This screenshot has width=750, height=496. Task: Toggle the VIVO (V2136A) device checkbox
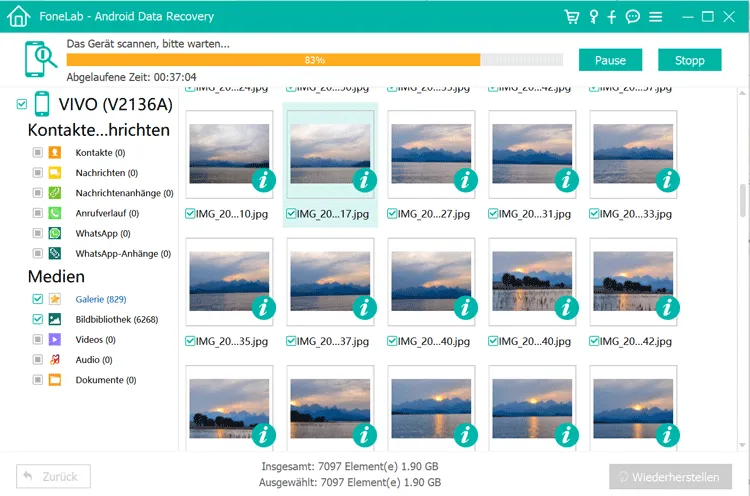pos(21,104)
